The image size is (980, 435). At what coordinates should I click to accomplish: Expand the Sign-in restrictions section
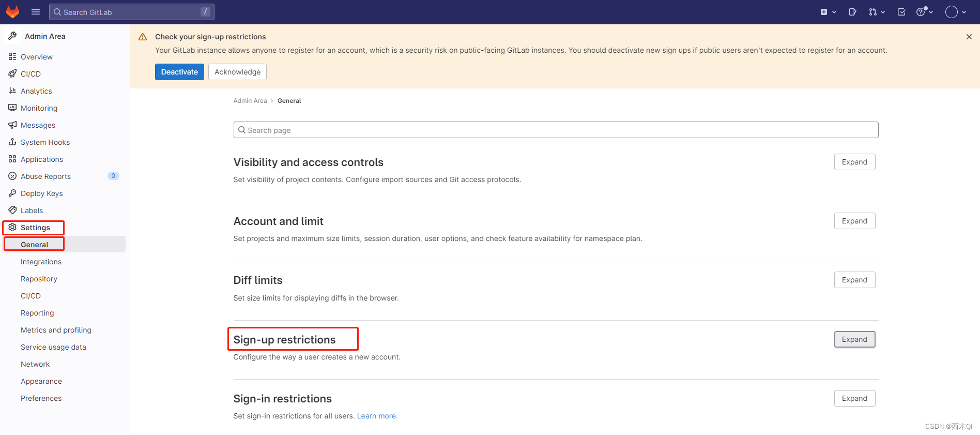click(854, 398)
